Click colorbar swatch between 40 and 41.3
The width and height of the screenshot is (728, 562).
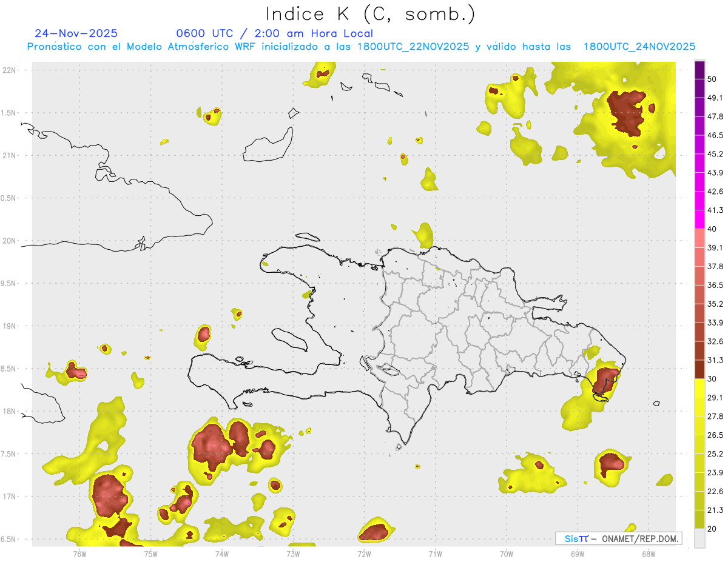699,219
